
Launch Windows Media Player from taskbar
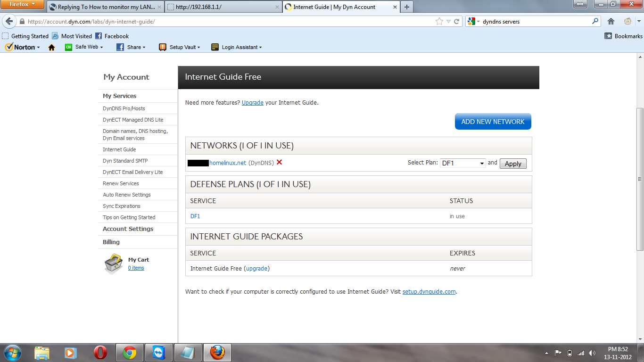tap(70, 353)
